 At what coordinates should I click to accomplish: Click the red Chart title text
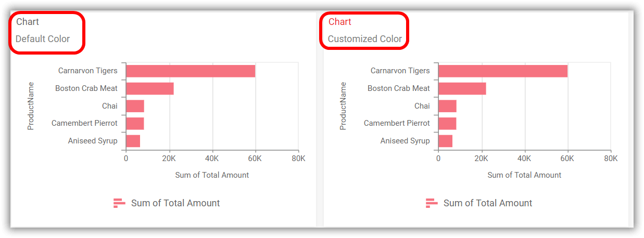pyautogui.click(x=340, y=22)
